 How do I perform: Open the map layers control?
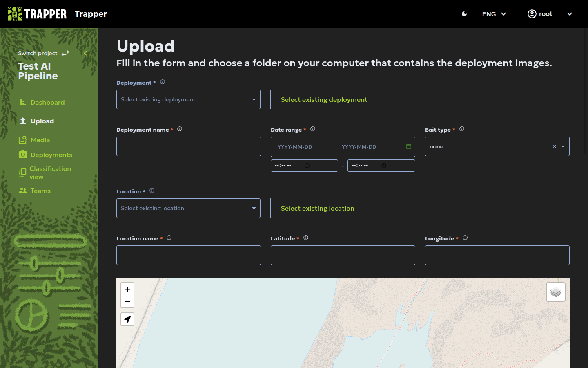coord(556,292)
